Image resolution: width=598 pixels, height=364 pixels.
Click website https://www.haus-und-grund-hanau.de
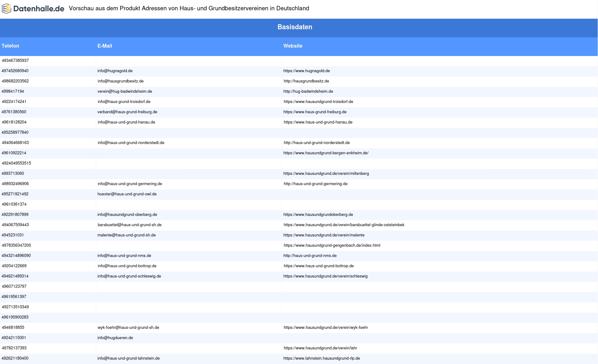[318, 122]
